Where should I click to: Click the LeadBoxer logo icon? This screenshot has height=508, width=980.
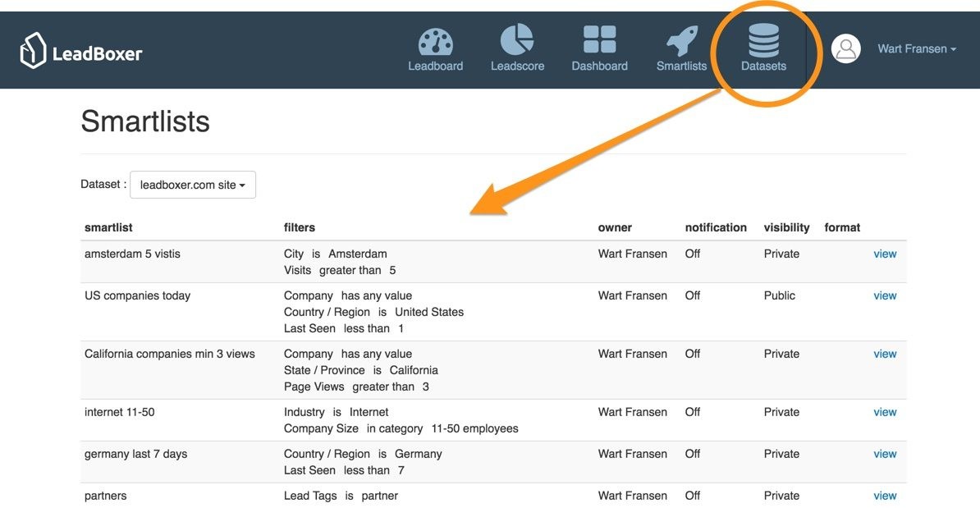[x=33, y=50]
